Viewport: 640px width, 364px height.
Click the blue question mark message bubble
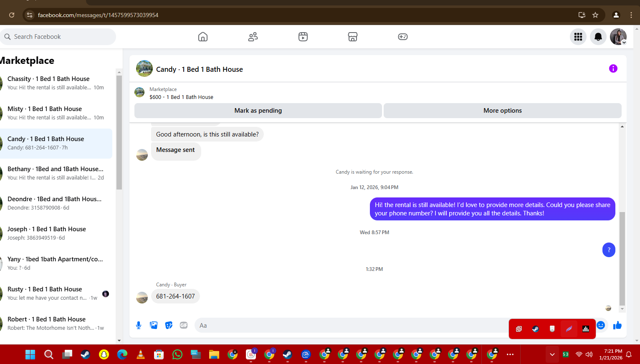pyautogui.click(x=609, y=250)
